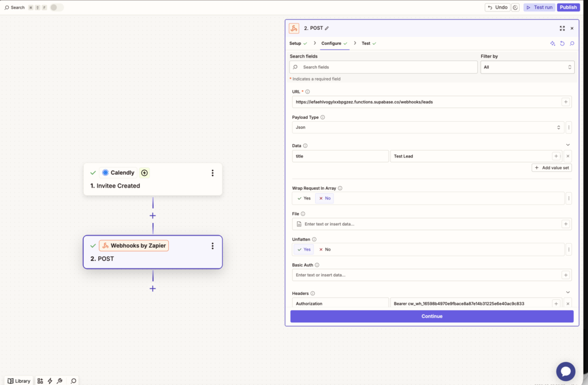
Task: Select No for Unflatten
Action: point(324,249)
